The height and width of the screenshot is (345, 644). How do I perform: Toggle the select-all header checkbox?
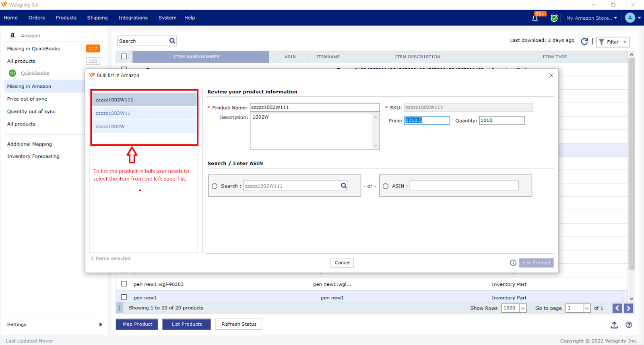(124, 57)
